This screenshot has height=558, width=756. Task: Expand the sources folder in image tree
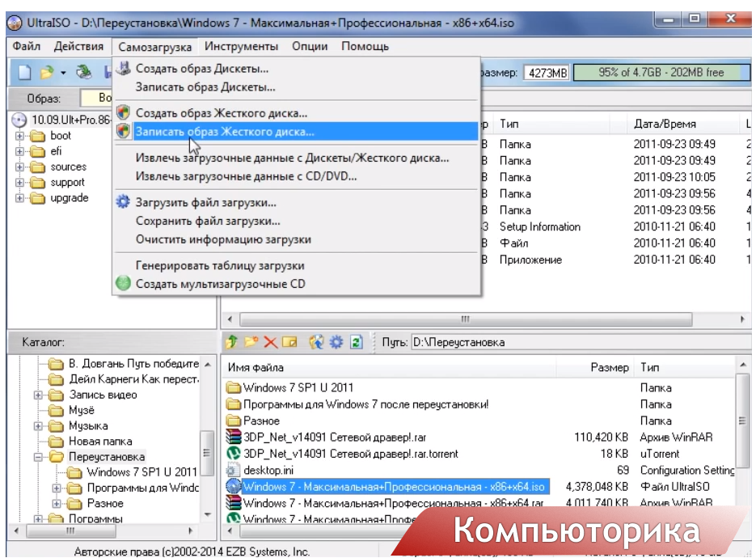click(x=19, y=167)
